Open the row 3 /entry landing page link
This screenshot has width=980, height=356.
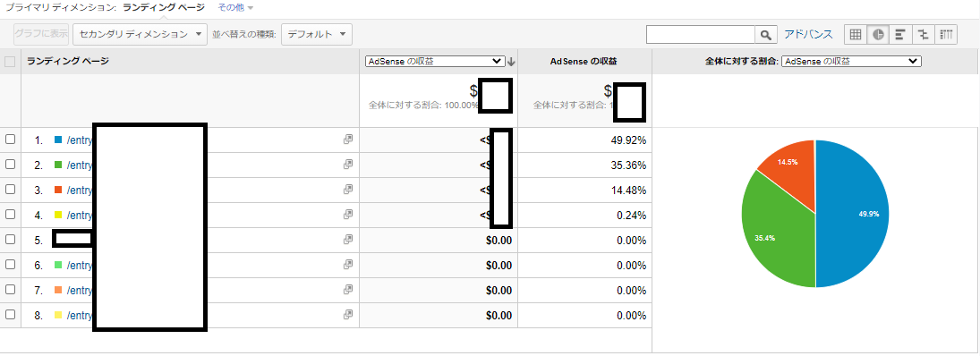tap(80, 190)
